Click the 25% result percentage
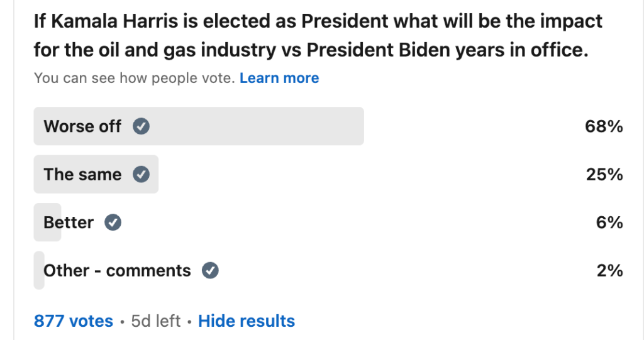Viewport: 644px width, 340px height. coord(604,174)
